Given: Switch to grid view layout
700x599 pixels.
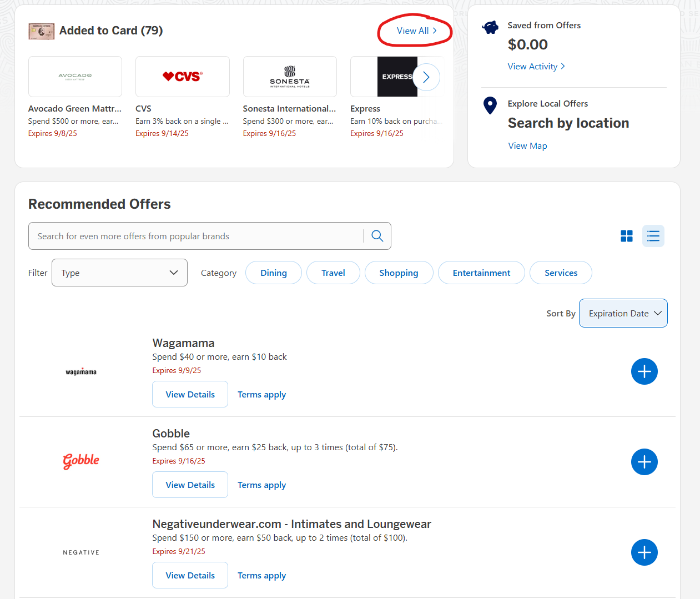Looking at the screenshot, I should tap(627, 236).
